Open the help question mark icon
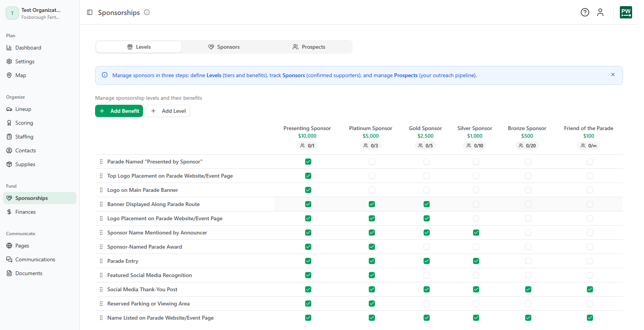This screenshot has width=644, height=330. (x=585, y=12)
